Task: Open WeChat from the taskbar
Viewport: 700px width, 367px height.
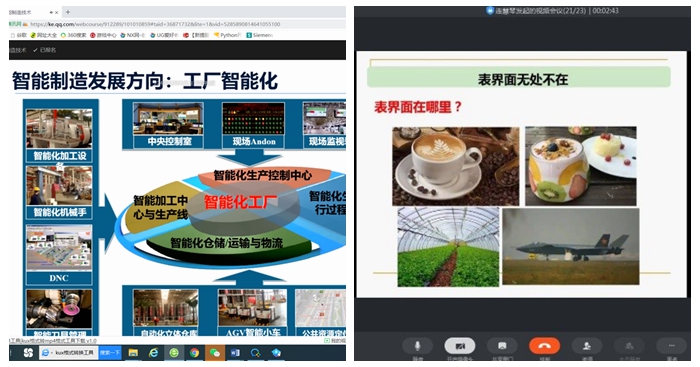Action: [x=215, y=353]
